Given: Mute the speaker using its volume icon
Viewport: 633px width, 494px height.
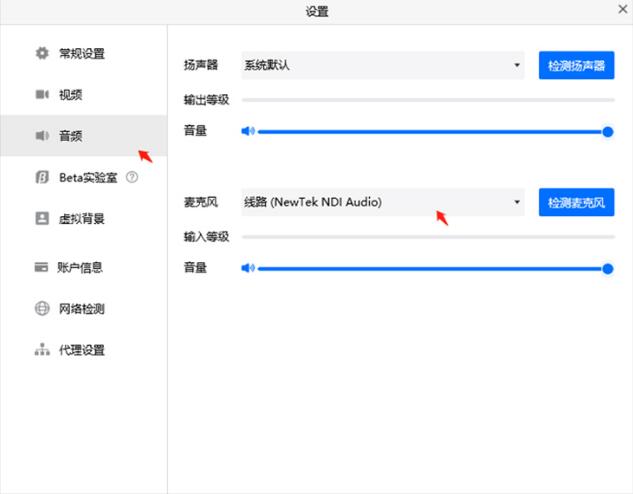Looking at the screenshot, I should click(x=248, y=131).
